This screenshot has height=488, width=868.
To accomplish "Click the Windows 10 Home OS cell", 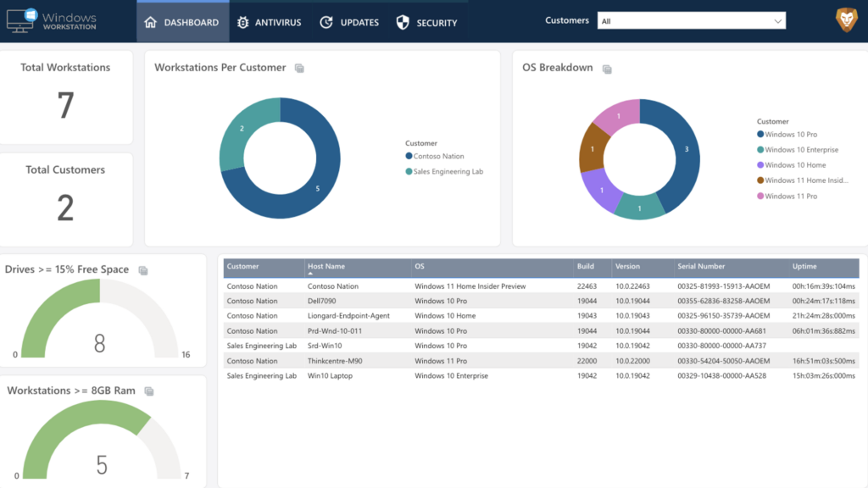I will point(445,316).
